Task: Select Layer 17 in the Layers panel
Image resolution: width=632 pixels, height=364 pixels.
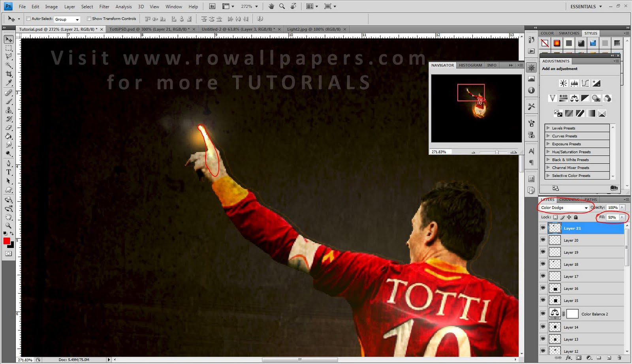Action: 581,276
